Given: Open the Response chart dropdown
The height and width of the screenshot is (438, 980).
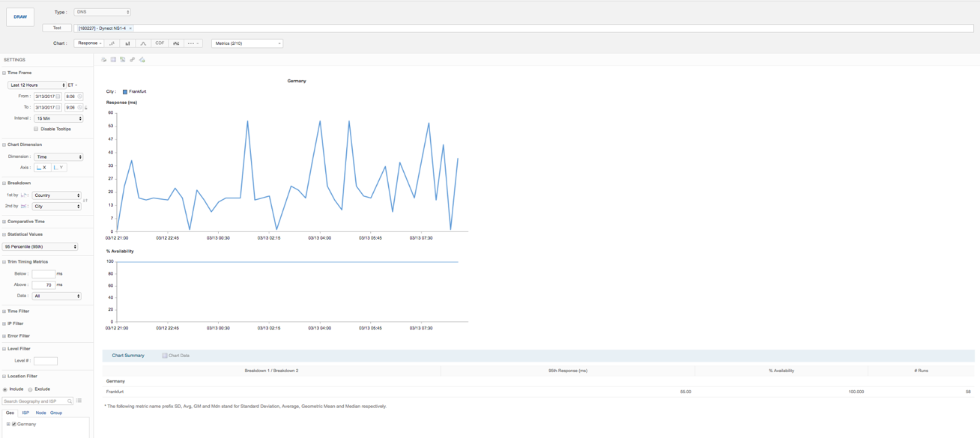Looking at the screenshot, I should [89, 43].
